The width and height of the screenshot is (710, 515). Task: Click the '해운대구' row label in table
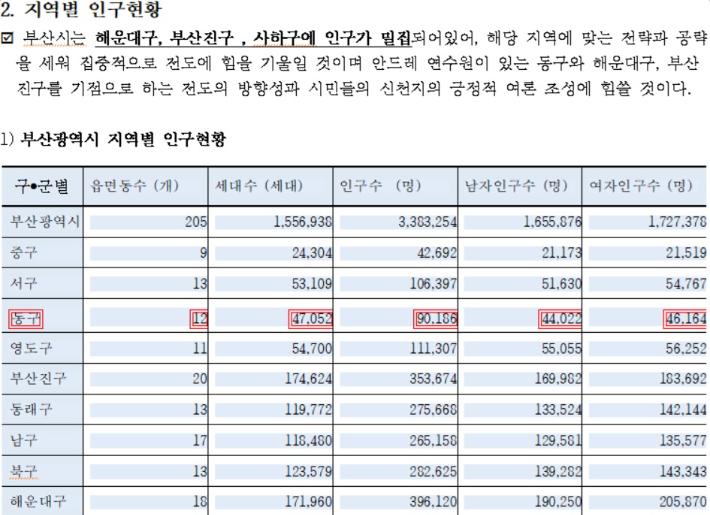point(38,501)
